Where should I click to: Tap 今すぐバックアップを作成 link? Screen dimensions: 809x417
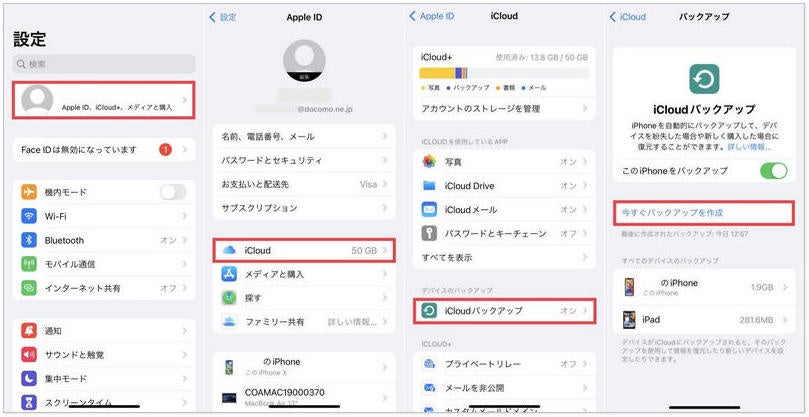click(672, 213)
